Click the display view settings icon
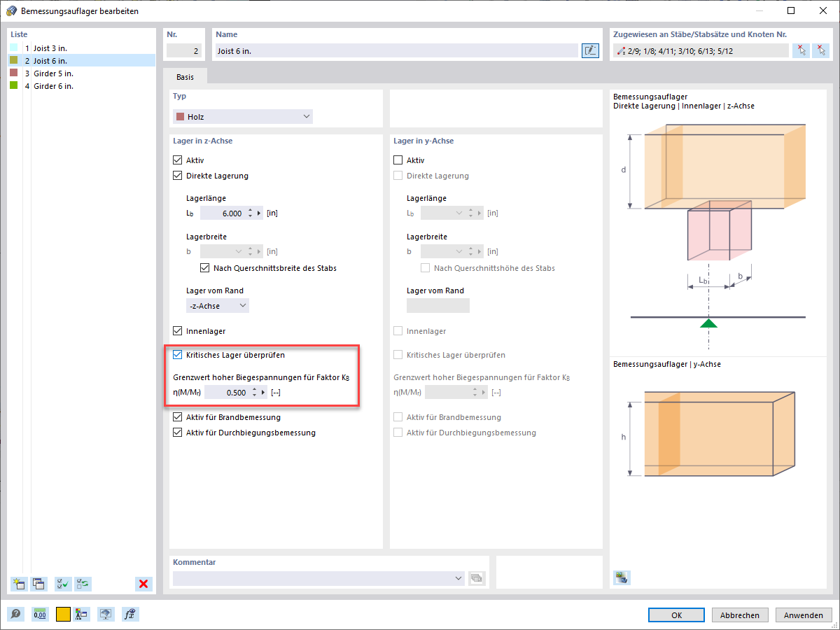Screen dimensions: 840x630 [106, 614]
